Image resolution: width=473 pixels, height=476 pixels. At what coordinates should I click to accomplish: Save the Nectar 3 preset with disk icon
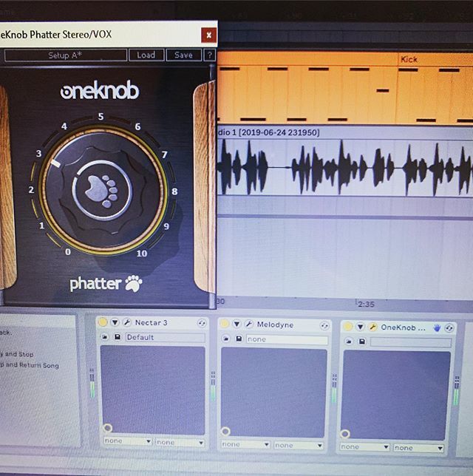pyautogui.click(x=118, y=337)
